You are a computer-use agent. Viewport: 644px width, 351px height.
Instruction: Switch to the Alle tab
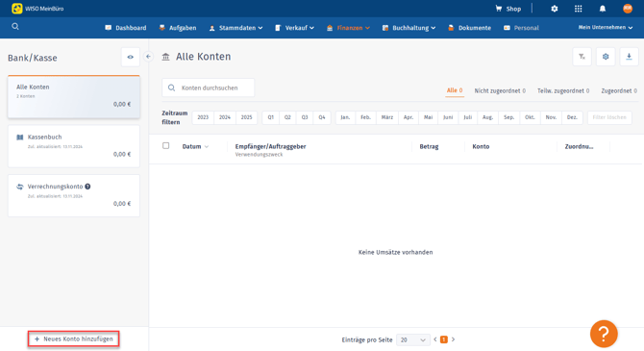pyautogui.click(x=455, y=90)
